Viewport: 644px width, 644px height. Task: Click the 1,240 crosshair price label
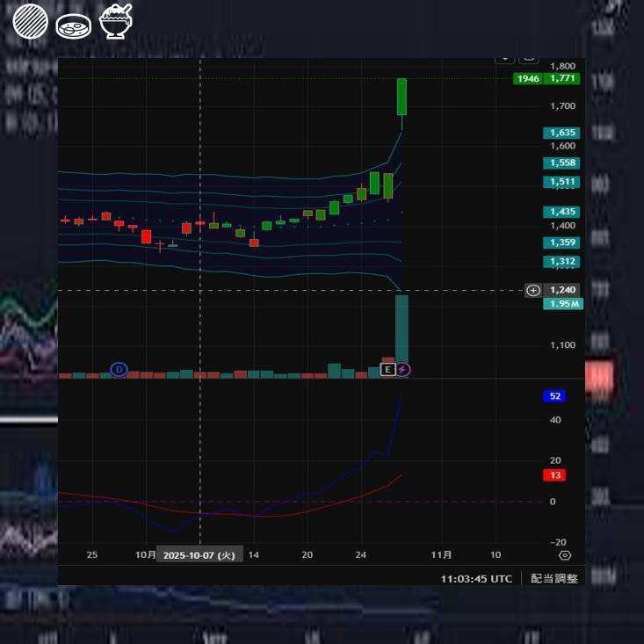562,291
